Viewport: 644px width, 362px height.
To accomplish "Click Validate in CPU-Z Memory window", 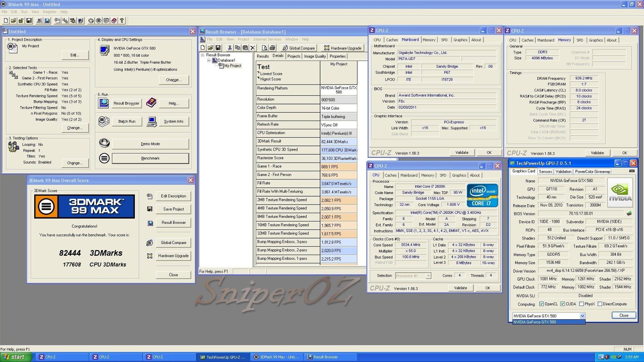I will 597,153.
